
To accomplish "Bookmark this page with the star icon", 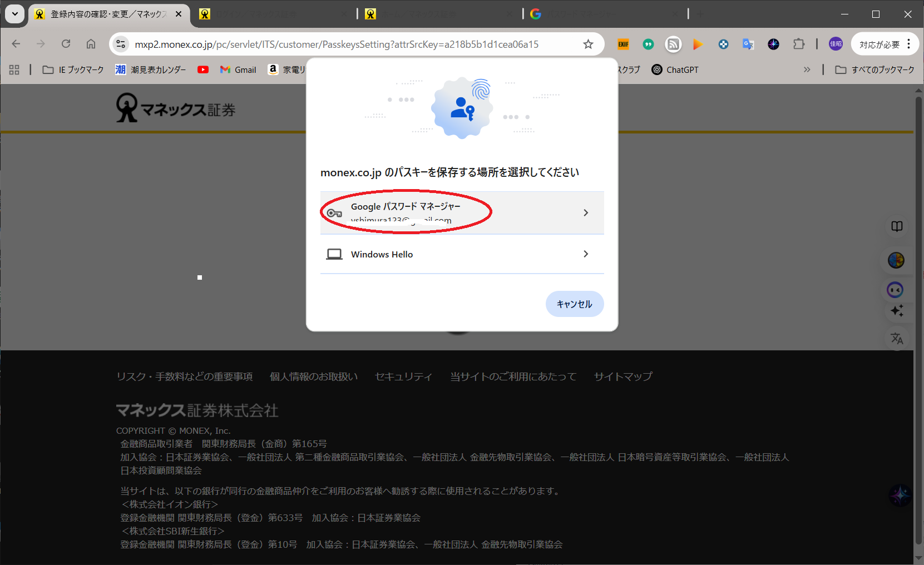I will pyautogui.click(x=588, y=44).
